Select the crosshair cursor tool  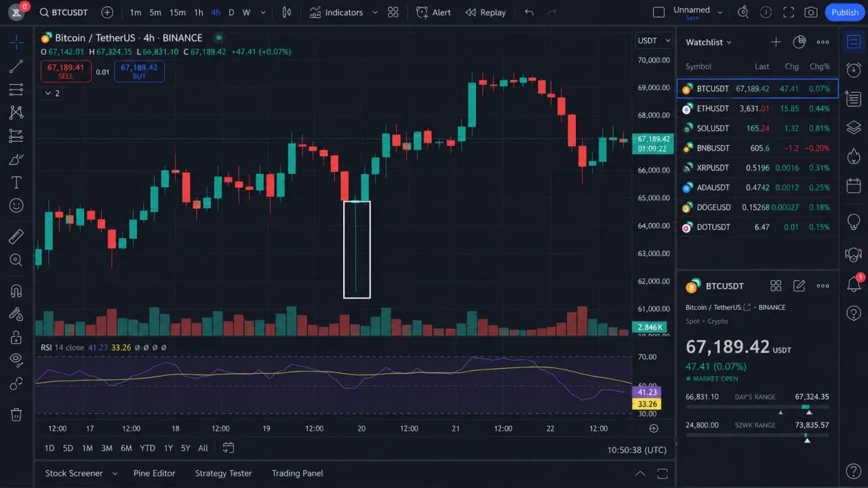point(16,42)
